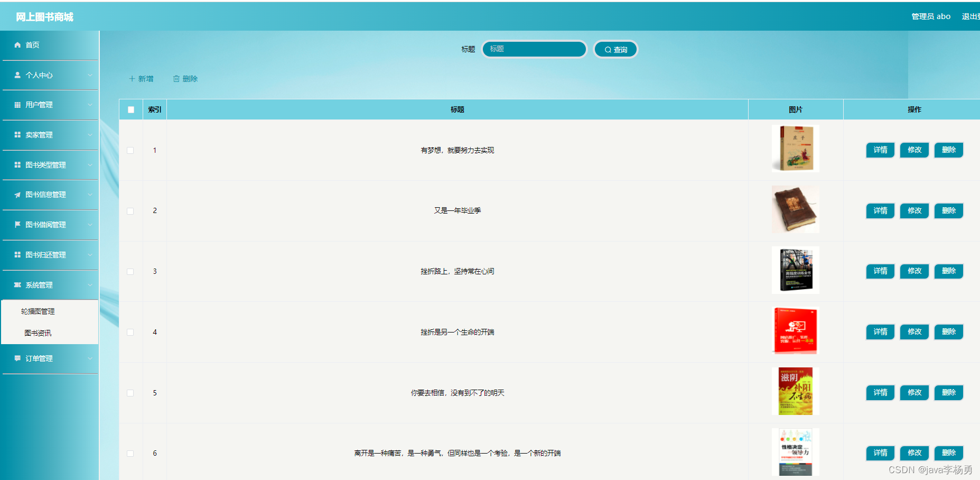Click the flag icon beside 图书借阅管理
The height and width of the screenshot is (480, 980).
(17, 225)
